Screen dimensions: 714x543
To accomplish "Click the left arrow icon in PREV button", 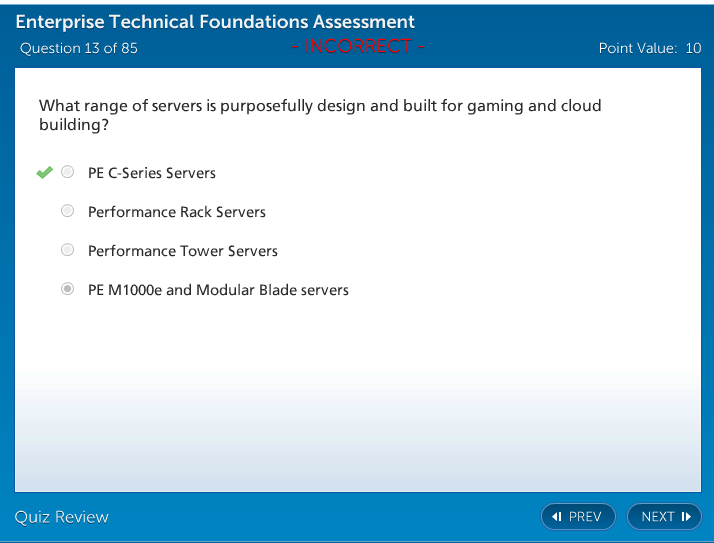I will pos(557,517).
